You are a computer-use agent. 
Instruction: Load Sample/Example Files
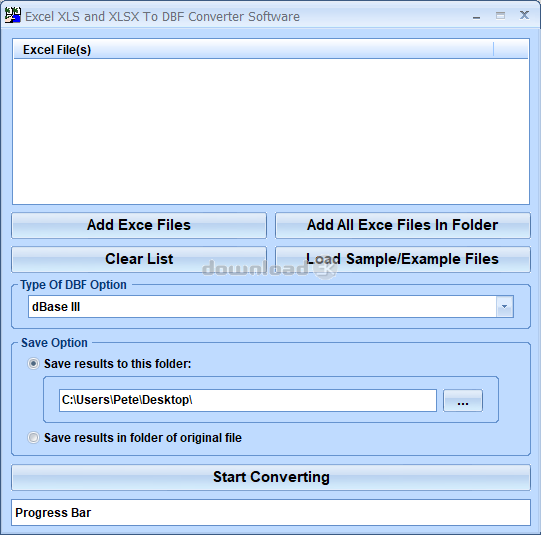pos(403,259)
